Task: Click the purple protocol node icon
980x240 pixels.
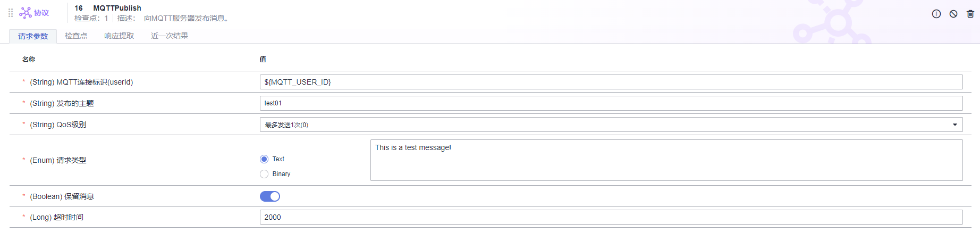Action: click(x=26, y=13)
